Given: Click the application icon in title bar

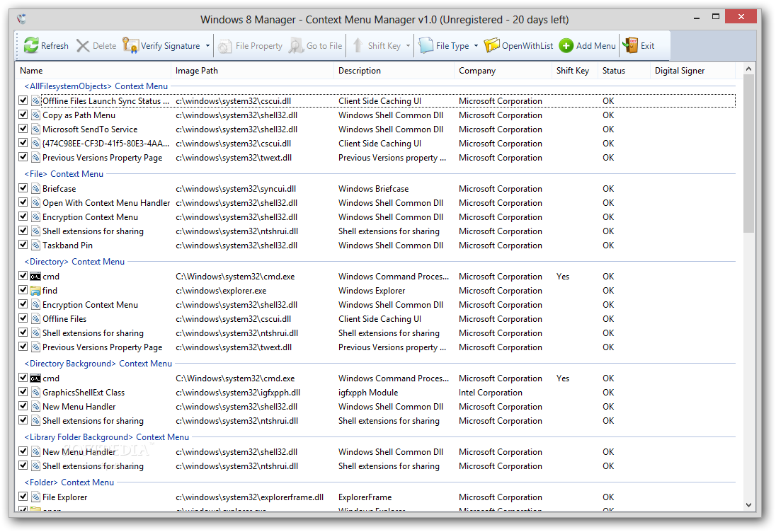Looking at the screenshot, I should tap(21, 19).
